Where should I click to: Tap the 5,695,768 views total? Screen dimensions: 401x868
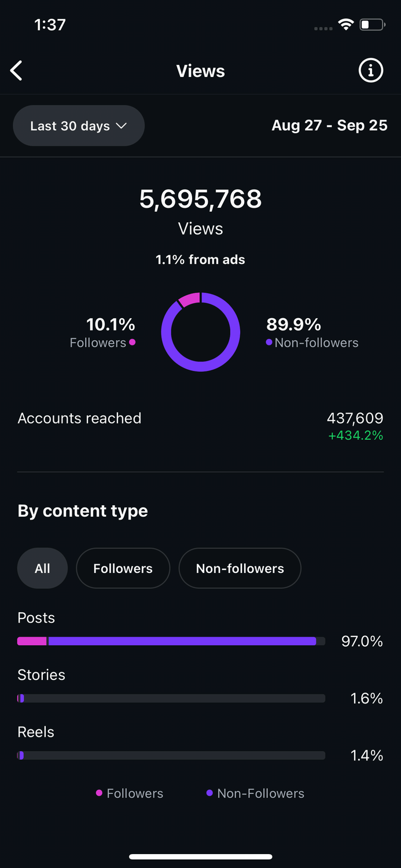[200, 200]
